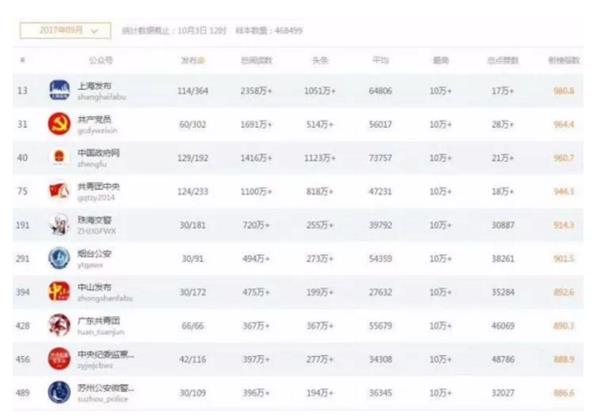
Task: Click the 烟台公安 police badge avatar
Action: pyautogui.click(x=59, y=258)
